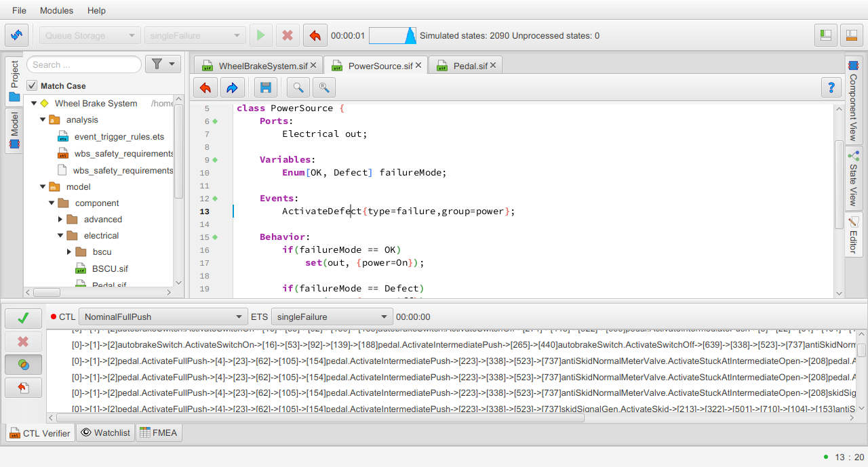Open the State View side tab
Viewport: 868px width, 467px height.
(x=853, y=179)
